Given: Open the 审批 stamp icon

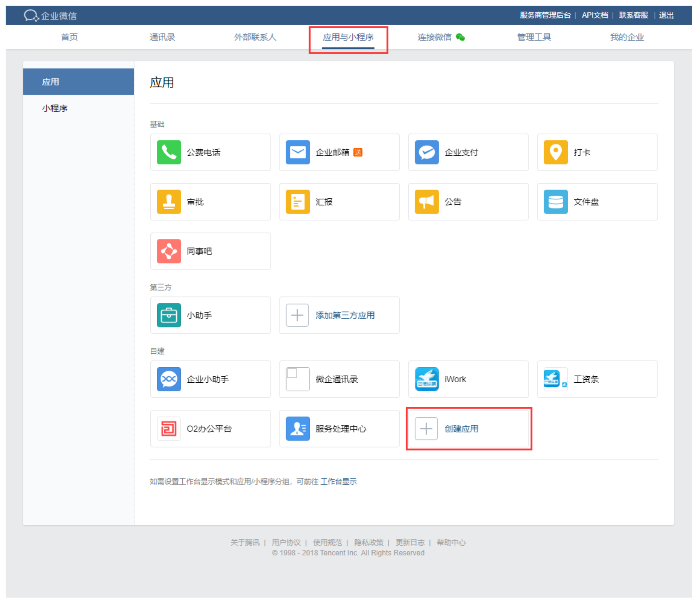Looking at the screenshot, I should tap(169, 202).
